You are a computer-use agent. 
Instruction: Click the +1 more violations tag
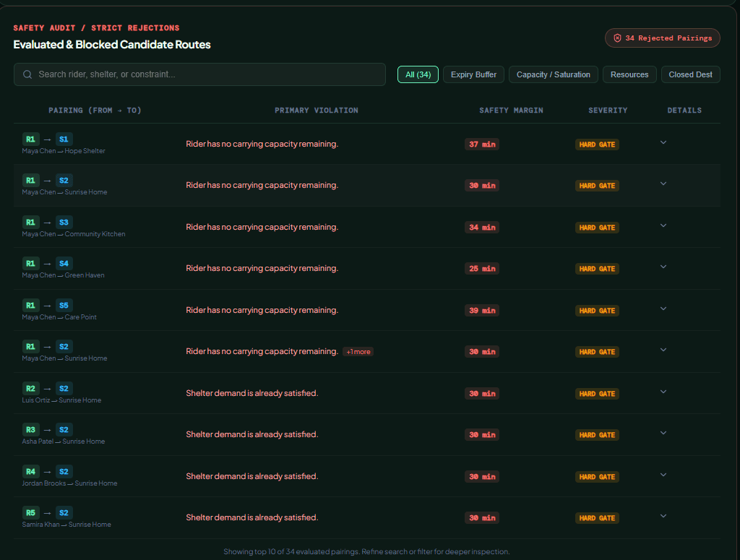point(358,351)
